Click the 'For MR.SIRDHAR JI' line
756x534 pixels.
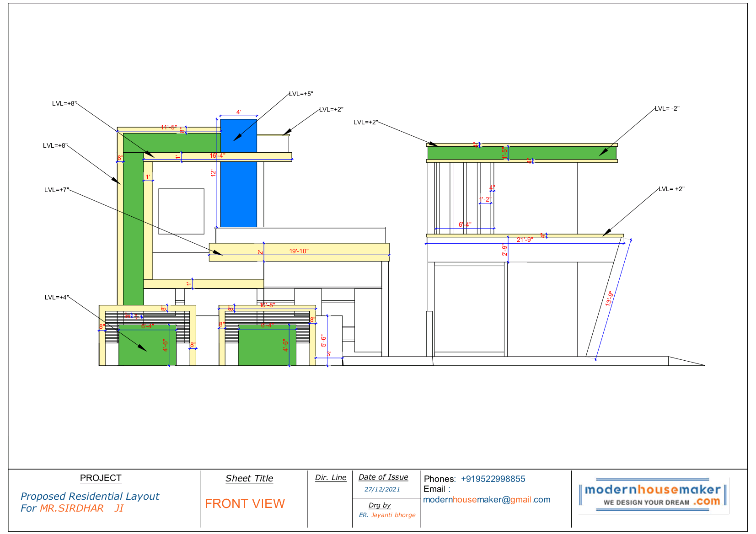(72, 508)
